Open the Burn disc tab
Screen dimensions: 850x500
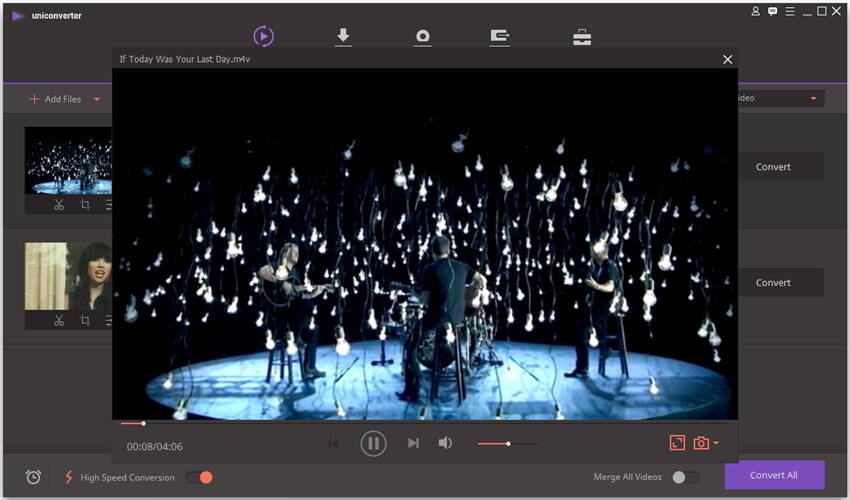[422, 37]
